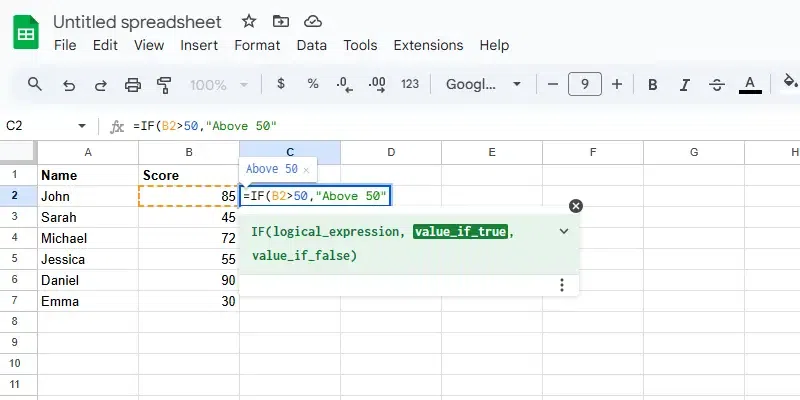This screenshot has height=400, width=800.
Task: Open the zoom 100% dropdown
Action: point(219,85)
